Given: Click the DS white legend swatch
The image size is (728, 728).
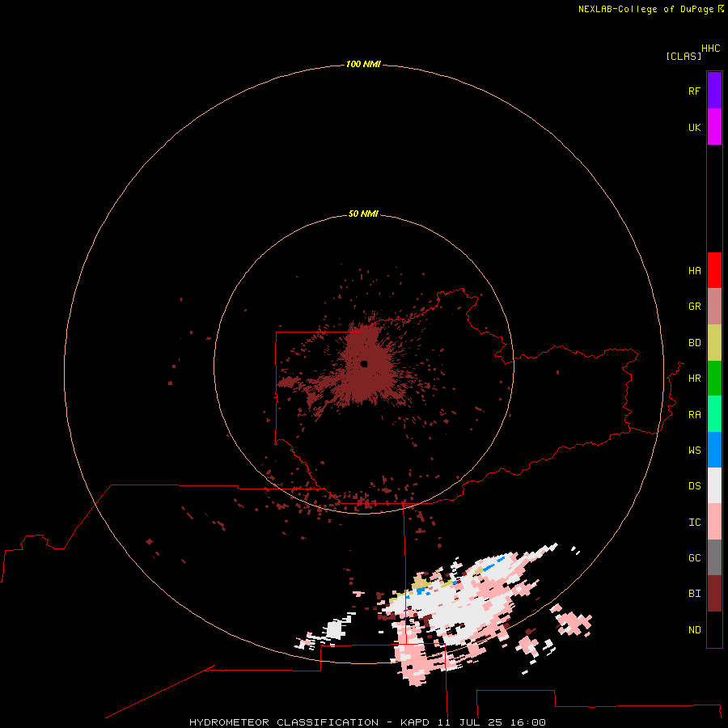Looking at the screenshot, I should pos(714,485).
